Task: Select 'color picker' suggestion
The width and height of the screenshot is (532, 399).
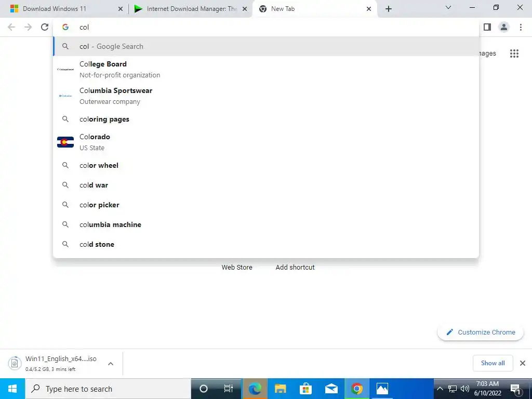Action: [266, 205]
